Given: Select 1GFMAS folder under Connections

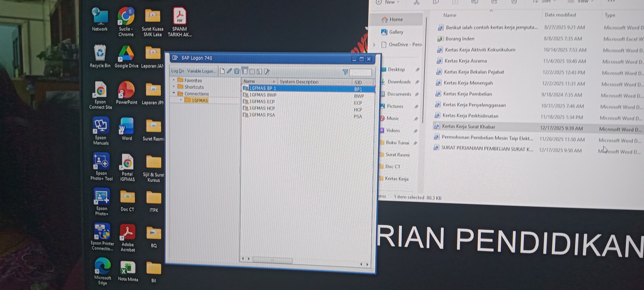Looking at the screenshot, I should point(196,100).
